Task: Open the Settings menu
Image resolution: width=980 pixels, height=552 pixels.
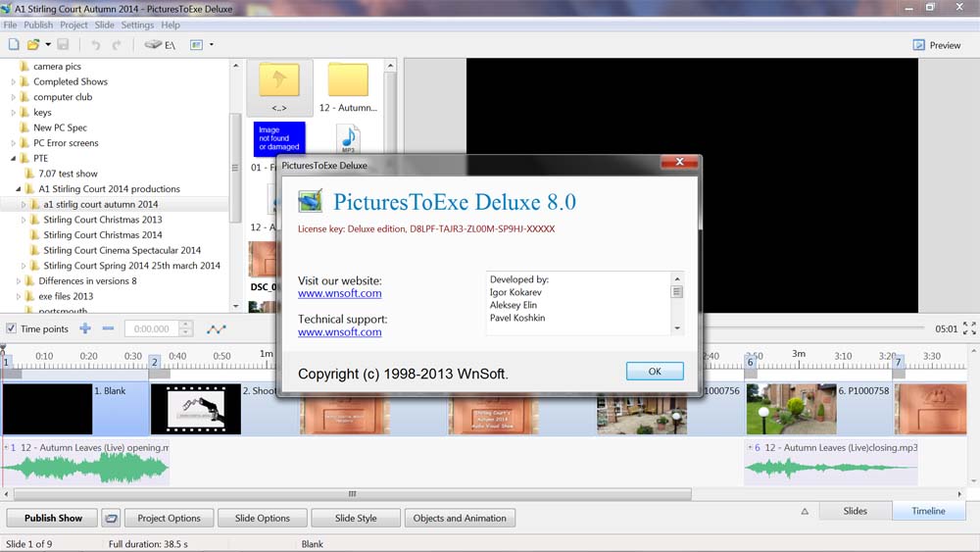Action: click(x=137, y=25)
